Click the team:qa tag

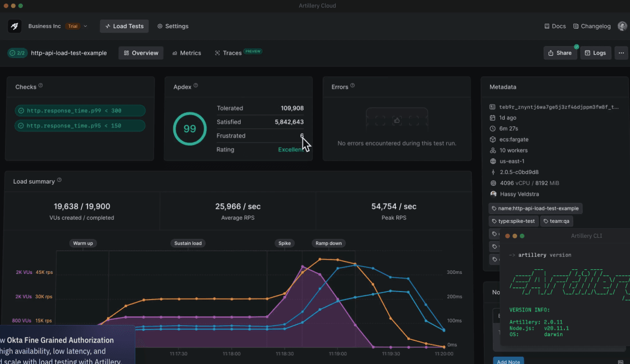click(557, 221)
